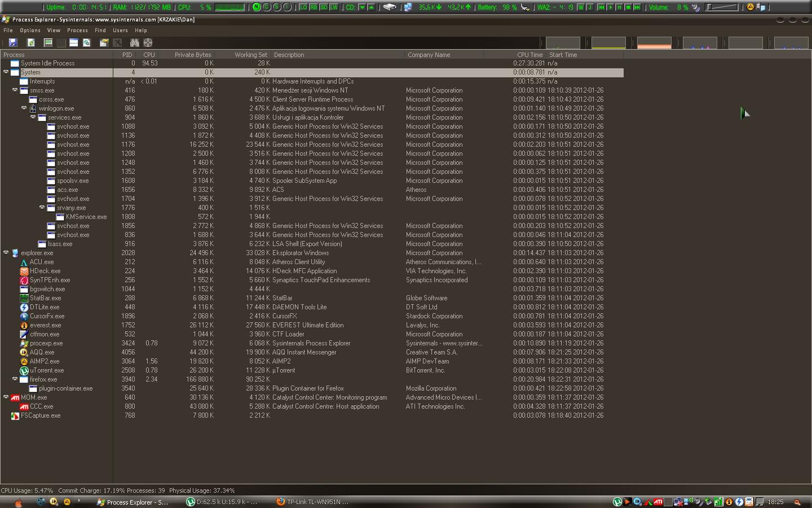The image size is (812, 508).
Task: Toggle the C round button in top bar
Action: click(x=267, y=7)
